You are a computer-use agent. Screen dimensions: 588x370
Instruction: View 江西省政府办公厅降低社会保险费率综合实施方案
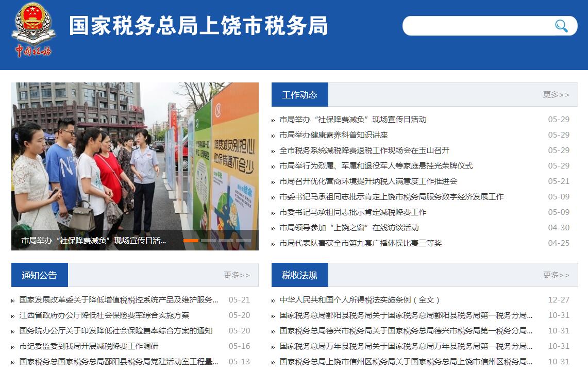point(104,315)
